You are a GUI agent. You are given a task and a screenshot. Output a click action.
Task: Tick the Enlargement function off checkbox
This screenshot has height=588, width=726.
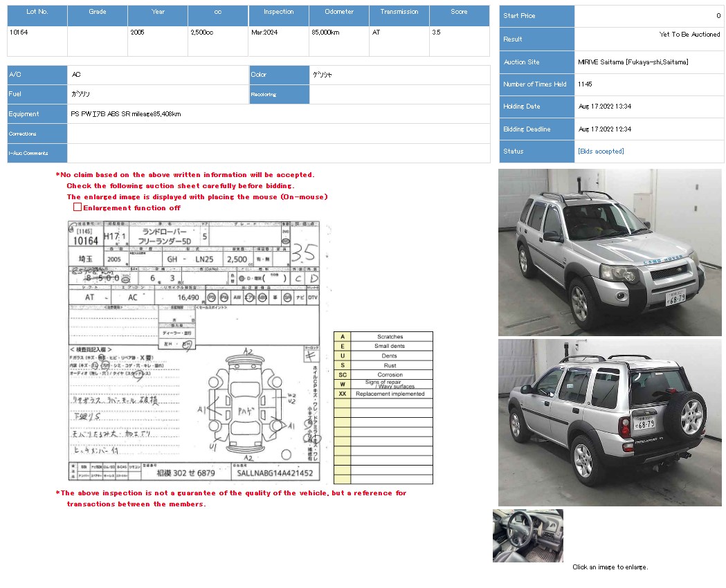pyautogui.click(x=78, y=208)
